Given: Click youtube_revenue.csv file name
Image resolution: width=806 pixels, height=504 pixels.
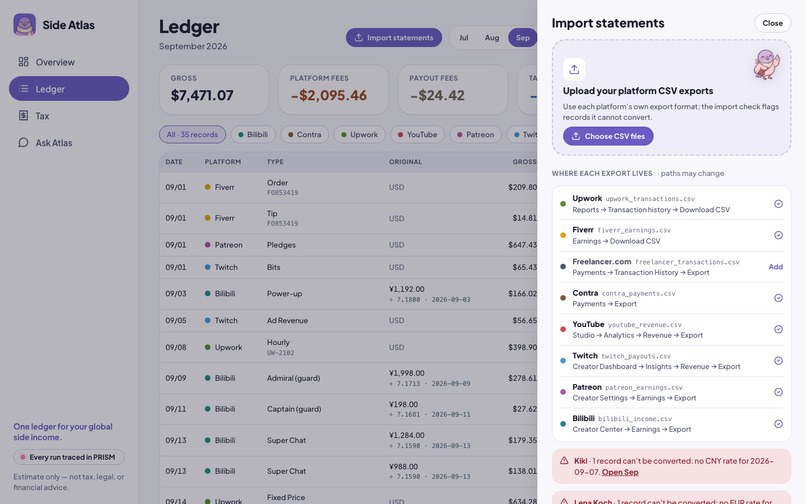Looking at the screenshot, I should 645,325.
